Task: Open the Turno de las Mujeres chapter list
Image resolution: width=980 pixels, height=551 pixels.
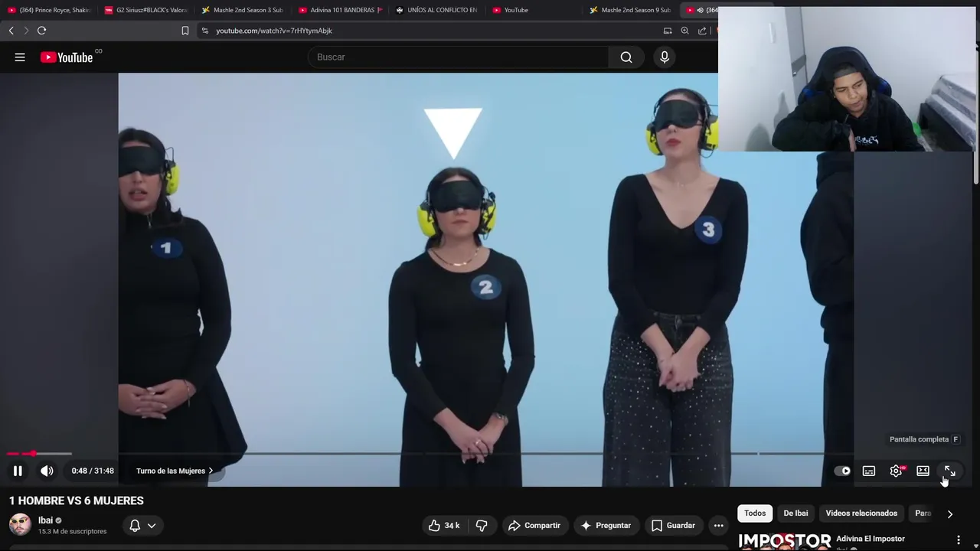Action: (x=175, y=471)
